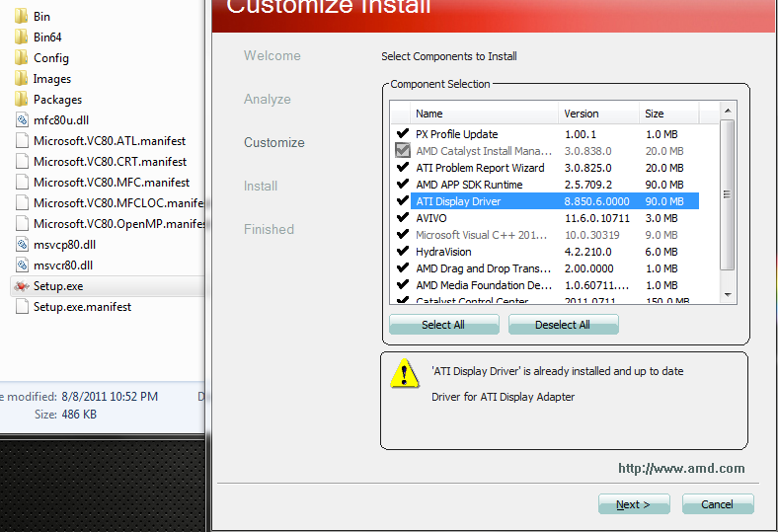The image size is (778, 532).
Task: Click the Welcome step in sidebar
Action: [272, 55]
